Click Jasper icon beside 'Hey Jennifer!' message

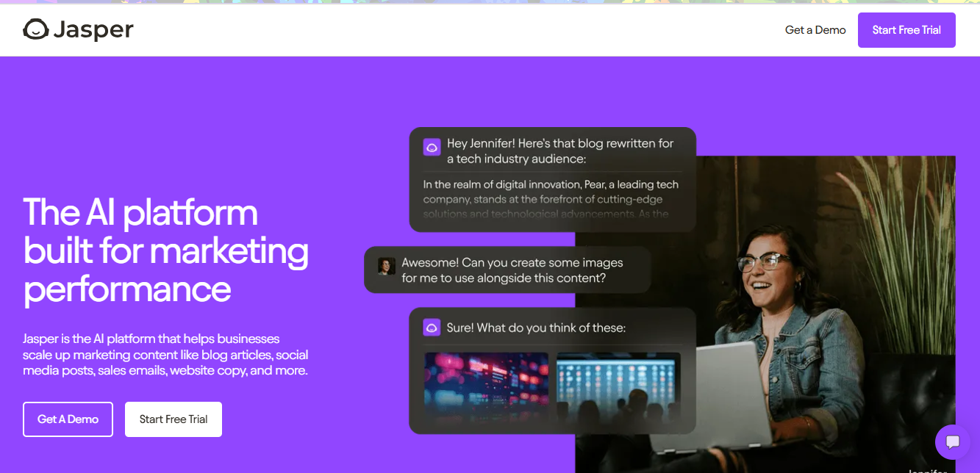(432, 147)
